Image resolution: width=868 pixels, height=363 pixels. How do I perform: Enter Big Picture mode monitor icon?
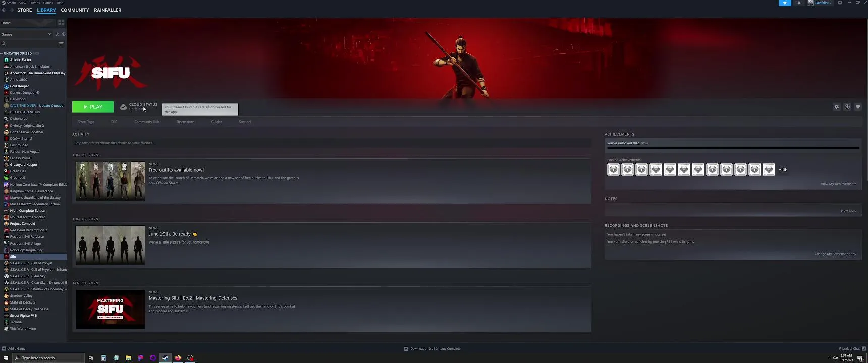pos(840,3)
